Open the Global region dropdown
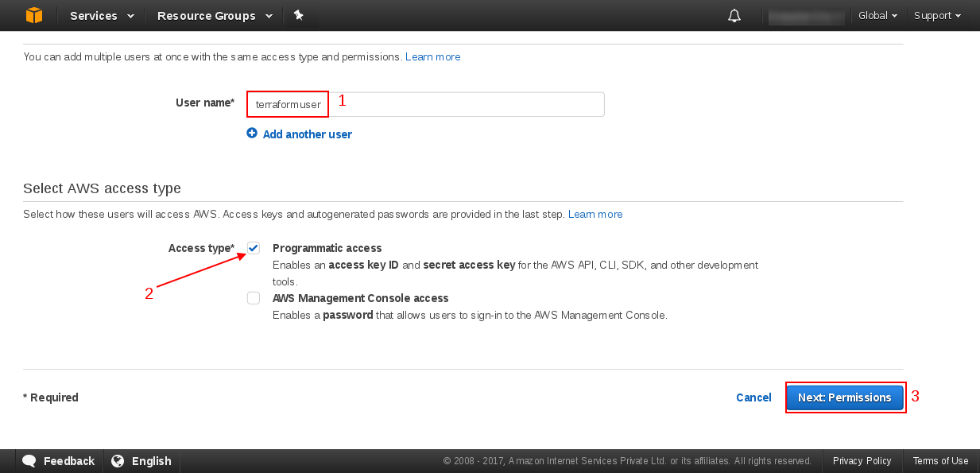 (x=877, y=16)
